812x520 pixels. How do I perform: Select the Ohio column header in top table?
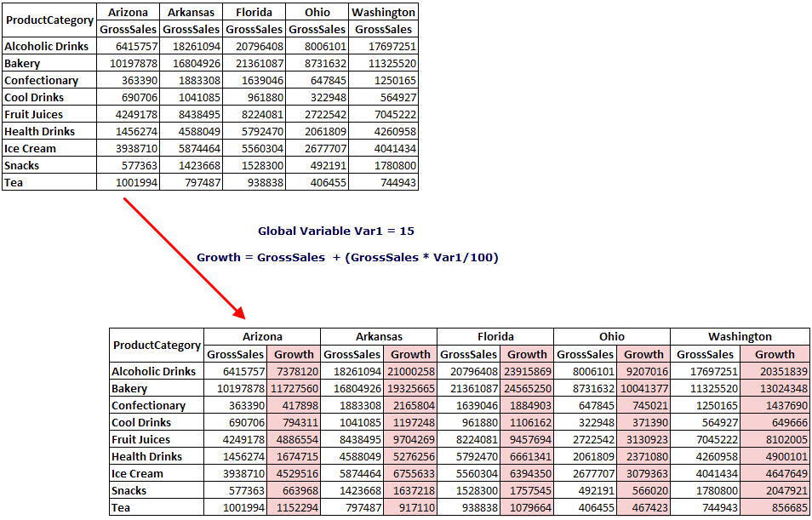[x=317, y=13]
